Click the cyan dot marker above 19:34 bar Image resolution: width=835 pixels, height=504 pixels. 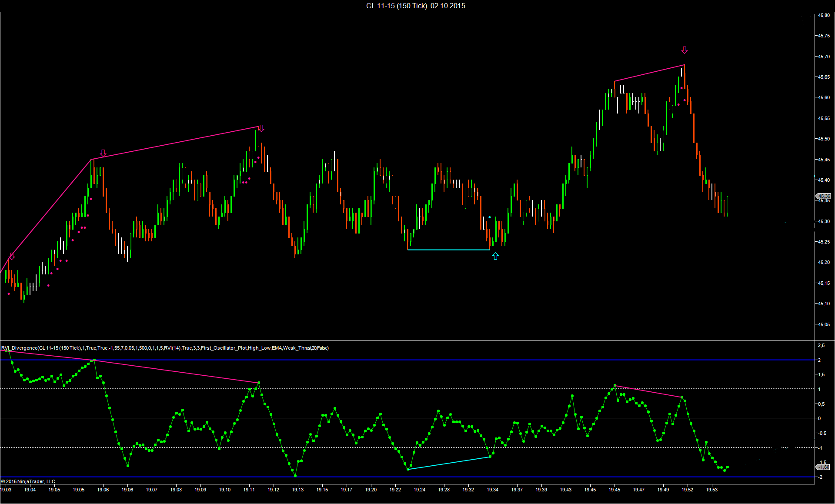pos(490,217)
